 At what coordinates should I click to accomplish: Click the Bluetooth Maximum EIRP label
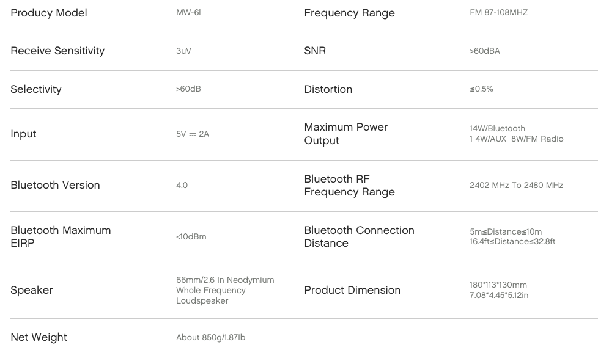point(61,236)
